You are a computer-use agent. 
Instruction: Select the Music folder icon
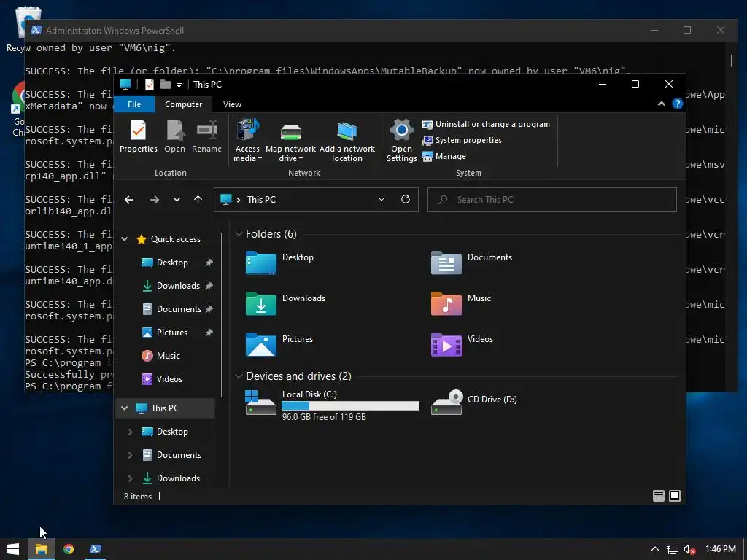pos(446,304)
